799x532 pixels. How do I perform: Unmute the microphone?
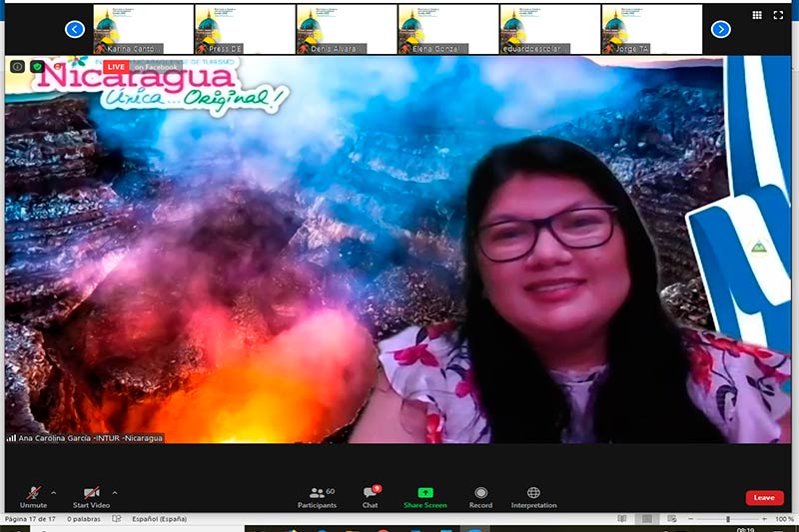(33, 494)
